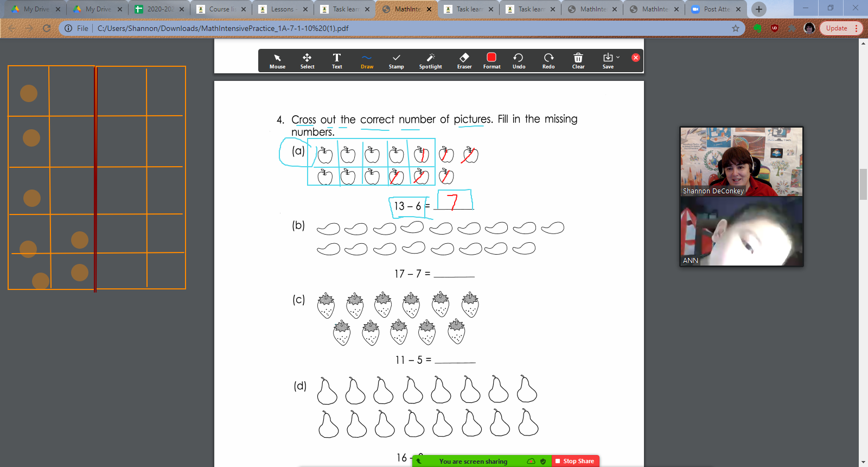Viewport: 868px width, 467px height.
Task: Close the Course li tab
Action: [244, 9]
